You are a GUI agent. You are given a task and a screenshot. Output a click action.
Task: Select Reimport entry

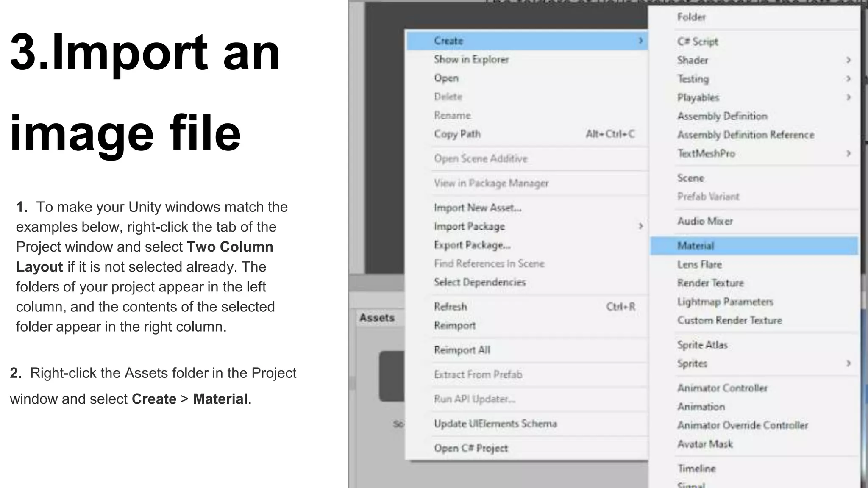pyautogui.click(x=527, y=325)
